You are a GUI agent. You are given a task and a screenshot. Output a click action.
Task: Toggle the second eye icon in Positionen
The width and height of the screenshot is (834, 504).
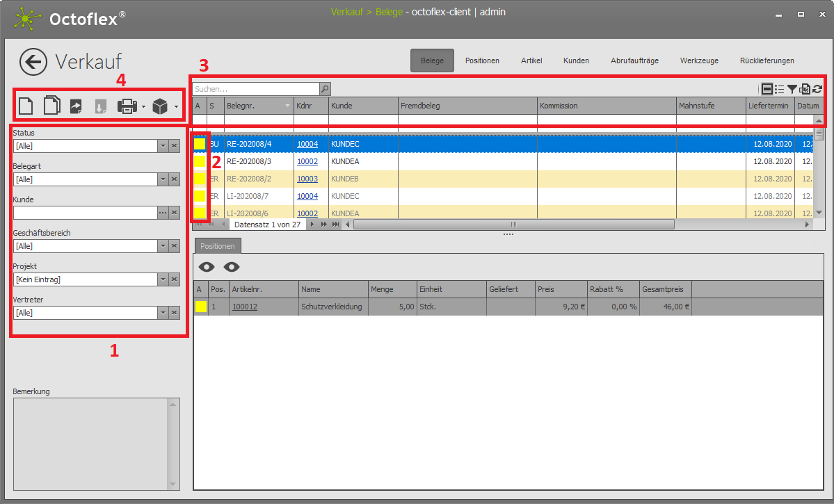232,267
